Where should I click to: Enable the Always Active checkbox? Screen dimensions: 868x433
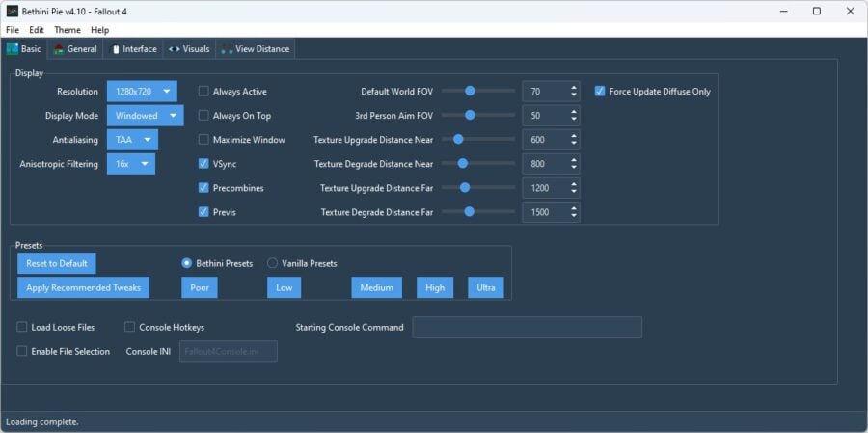coord(203,92)
